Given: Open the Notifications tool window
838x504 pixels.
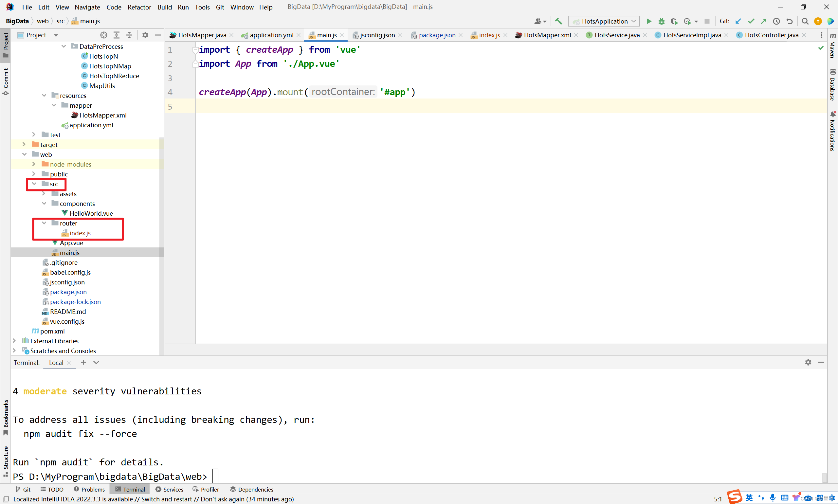Looking at the screenshot, I should 832,131.
